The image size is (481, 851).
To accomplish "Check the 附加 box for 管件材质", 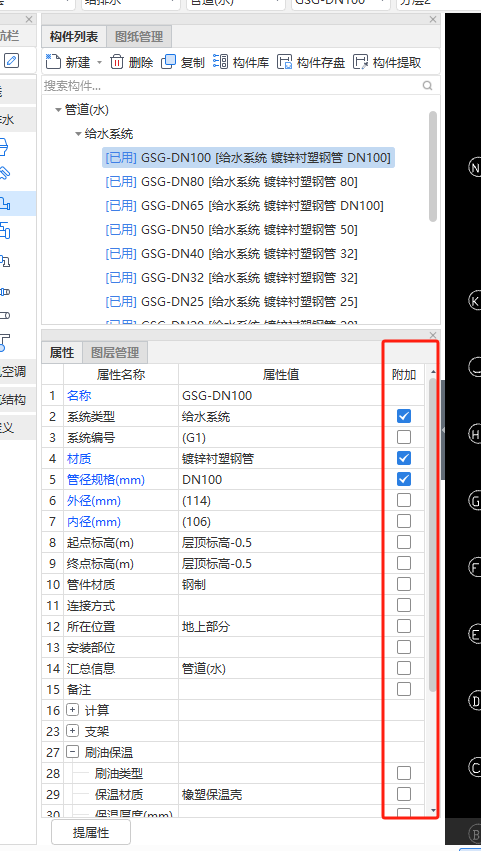I will click(403, 584).
